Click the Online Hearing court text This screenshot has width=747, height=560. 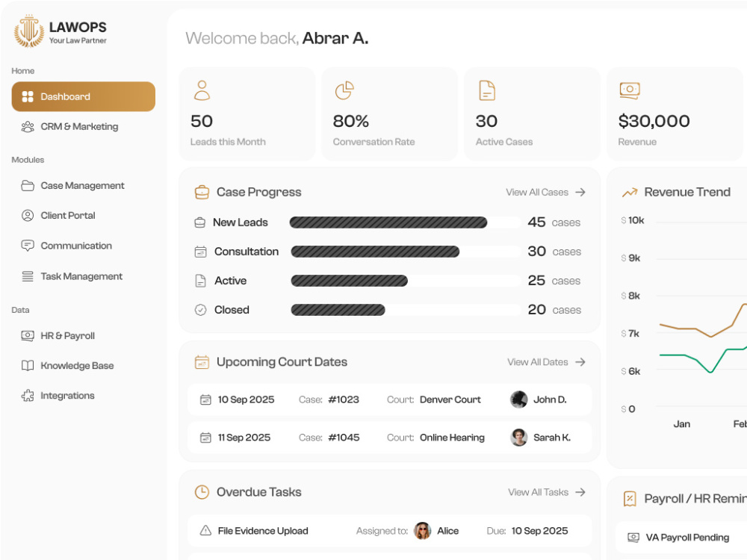[x=452, y=438]
